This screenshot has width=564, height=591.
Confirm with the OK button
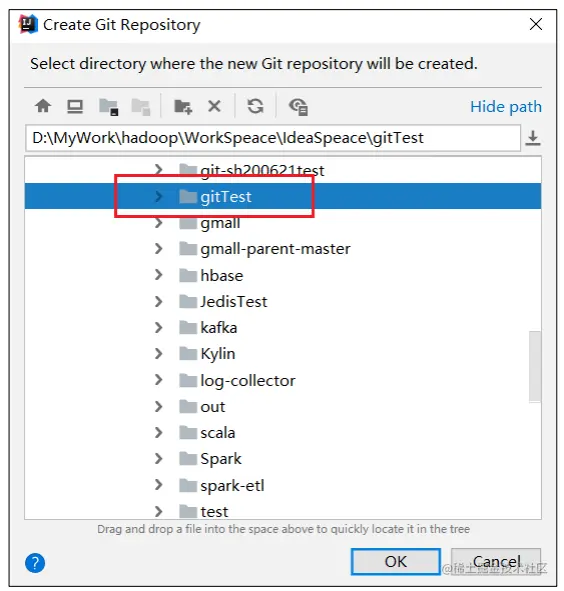[395, 562]
